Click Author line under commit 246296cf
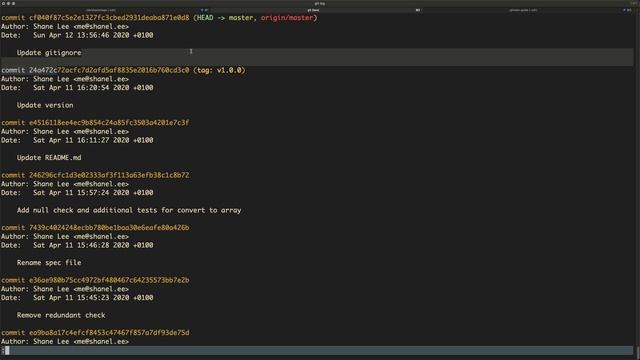The image size is (640, 360). coord(65,184)
